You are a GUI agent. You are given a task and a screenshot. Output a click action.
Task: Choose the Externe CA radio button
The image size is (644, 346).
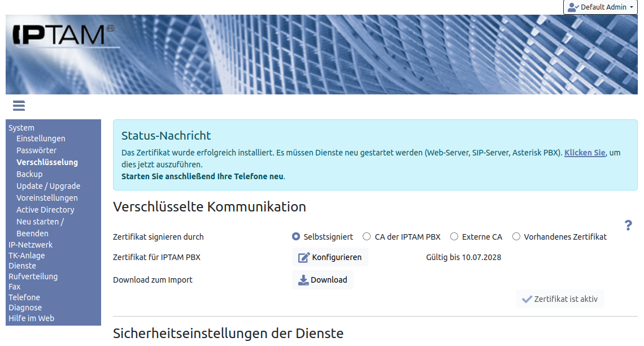454,237
